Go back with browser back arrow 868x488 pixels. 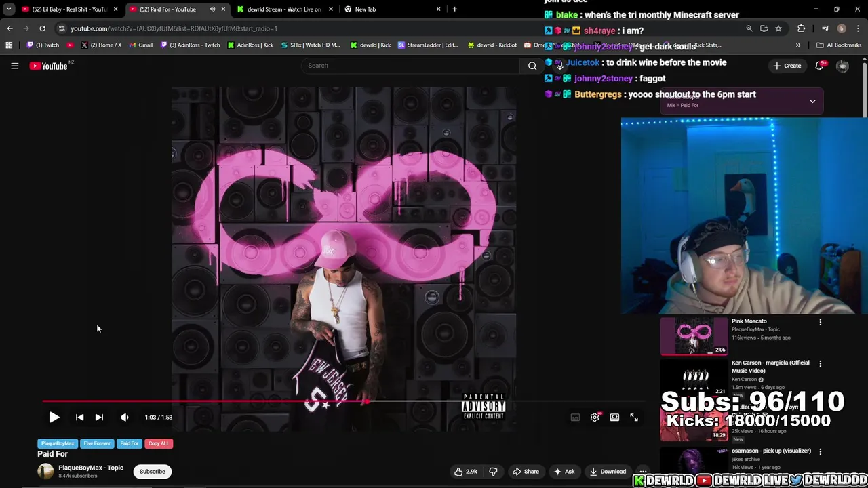9,28
